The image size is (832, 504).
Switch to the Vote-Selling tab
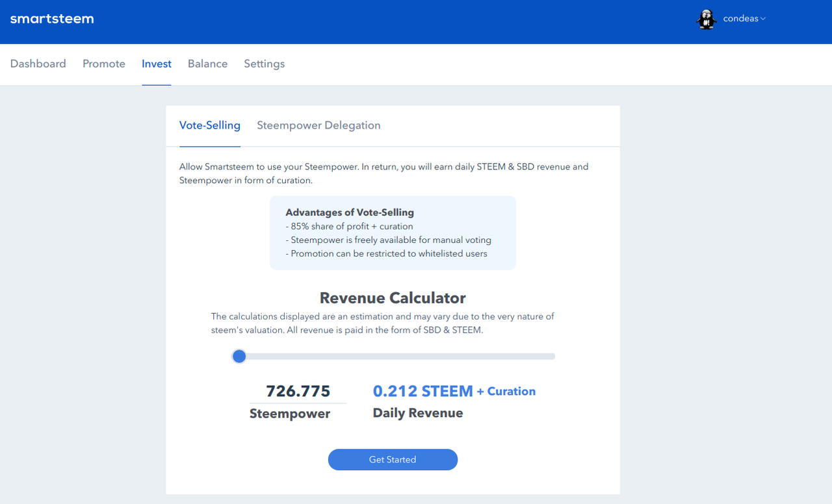coord(210,125)
